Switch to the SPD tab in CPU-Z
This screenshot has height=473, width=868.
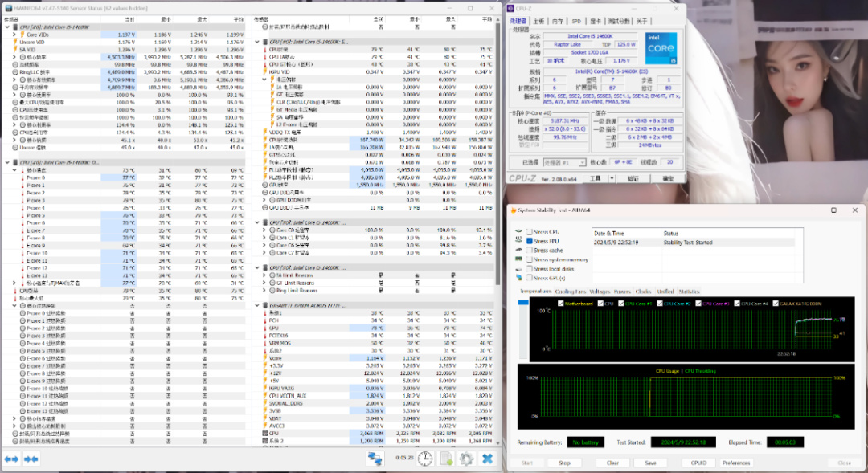577,21
